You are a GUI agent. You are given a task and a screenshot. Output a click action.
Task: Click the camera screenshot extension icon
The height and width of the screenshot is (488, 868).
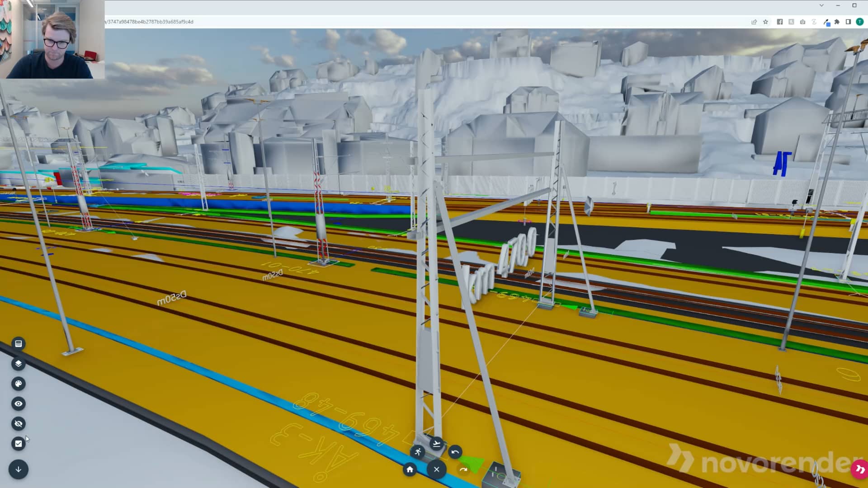tap(803, 22)
